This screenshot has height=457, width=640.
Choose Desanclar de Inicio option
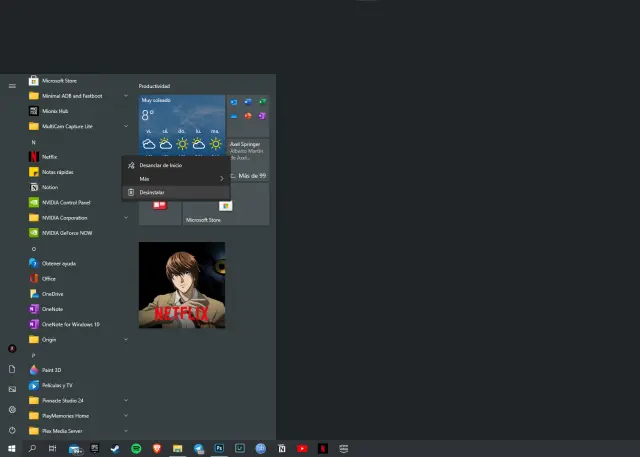161,165
